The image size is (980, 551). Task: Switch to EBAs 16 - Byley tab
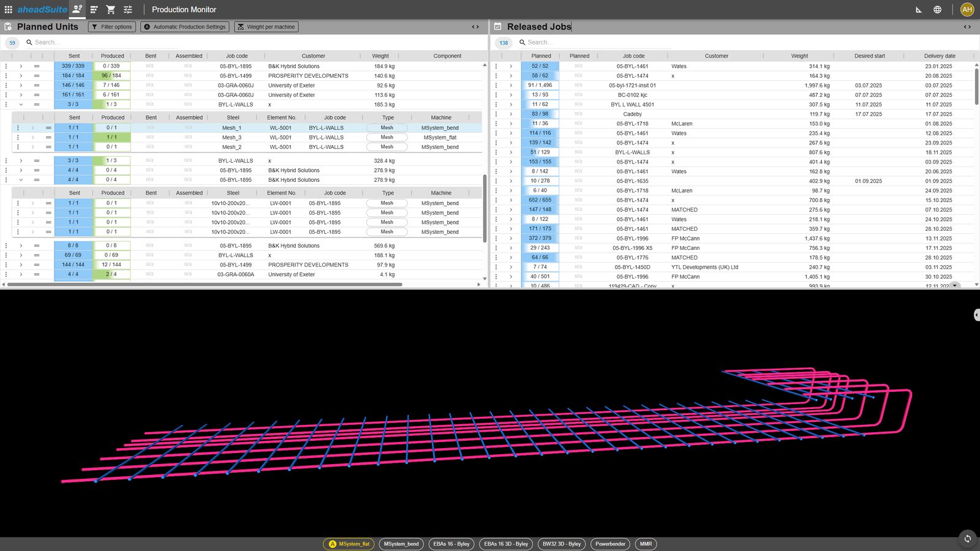(x=451, y=544)
